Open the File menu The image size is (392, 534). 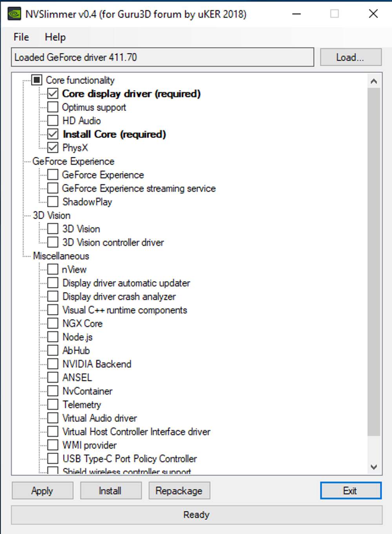tap(21, 37)
